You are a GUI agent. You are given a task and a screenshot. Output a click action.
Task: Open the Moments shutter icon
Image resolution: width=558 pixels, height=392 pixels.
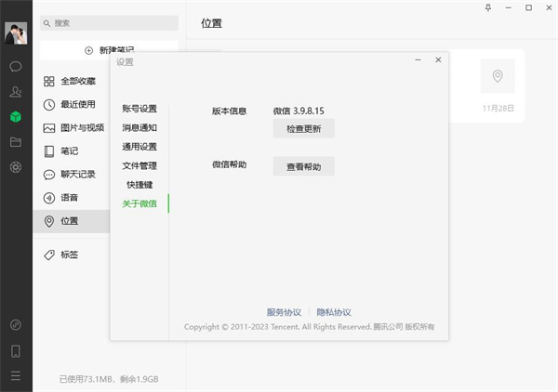coord(16,167)
